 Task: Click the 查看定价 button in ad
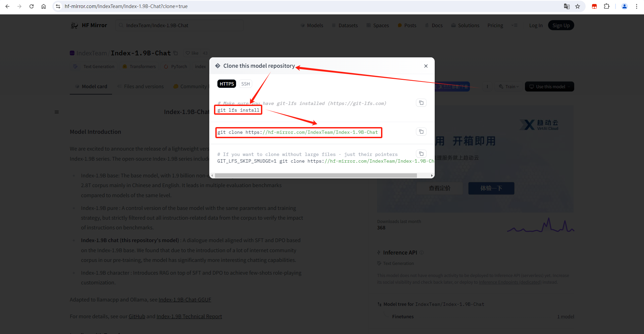(x=440, y=188)
